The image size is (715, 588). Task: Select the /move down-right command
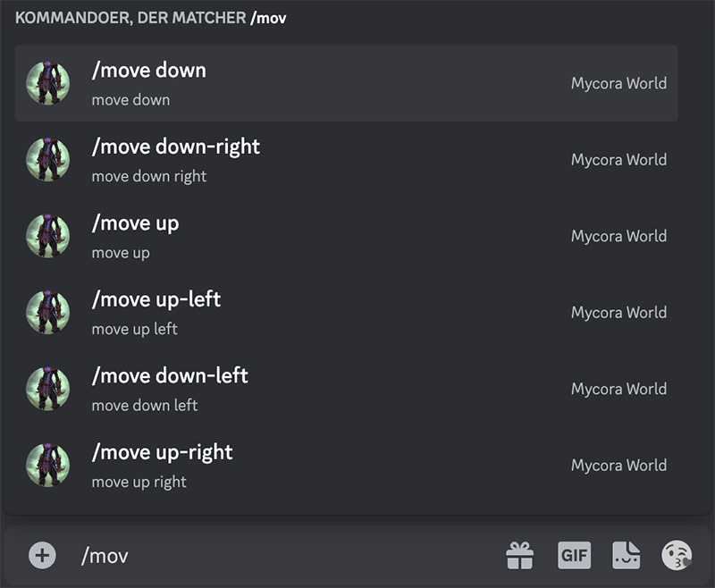(x=347, y=160)
